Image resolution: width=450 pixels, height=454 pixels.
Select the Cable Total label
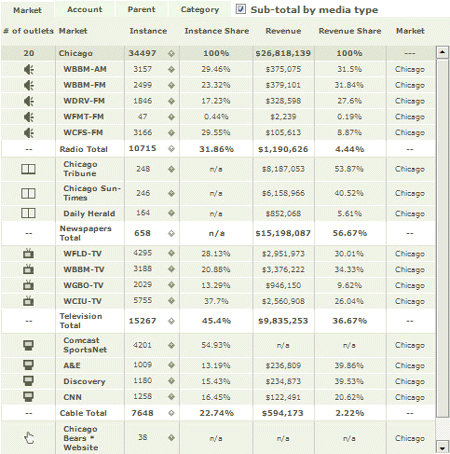[83, 413]
